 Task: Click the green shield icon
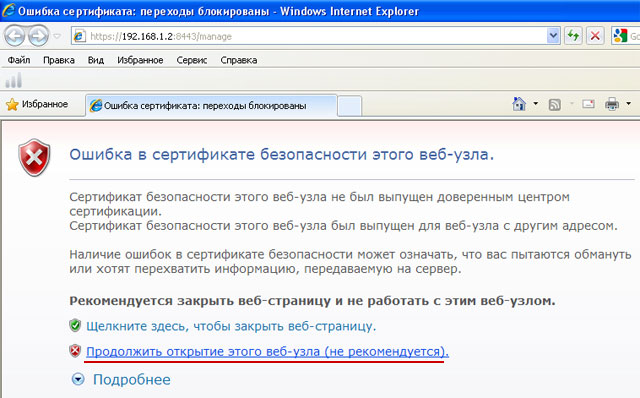[75, 325]
